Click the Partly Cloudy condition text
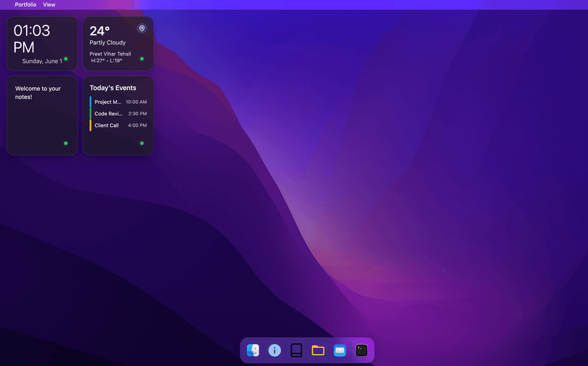 tap(108, 42)
